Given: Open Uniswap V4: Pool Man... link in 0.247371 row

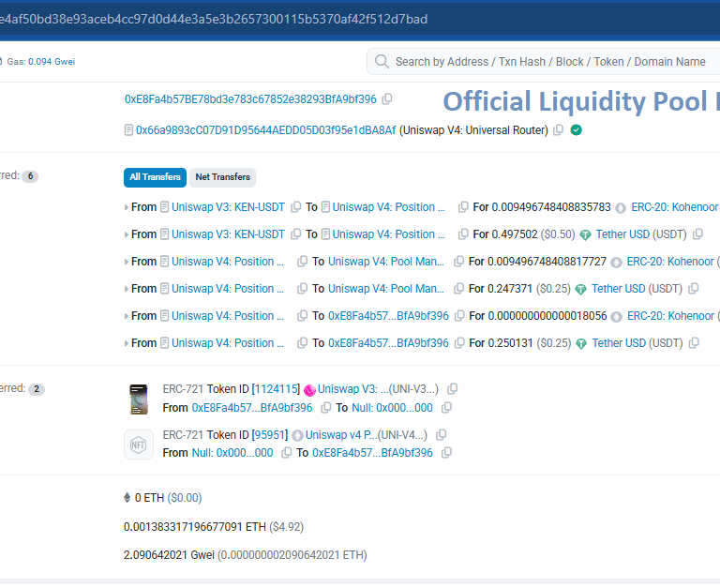Looking at the screenshot, I should click(x=386, y=289).
